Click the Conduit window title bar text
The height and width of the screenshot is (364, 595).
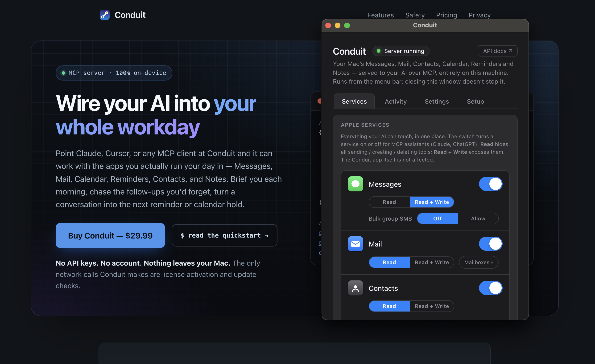[425, 25]
